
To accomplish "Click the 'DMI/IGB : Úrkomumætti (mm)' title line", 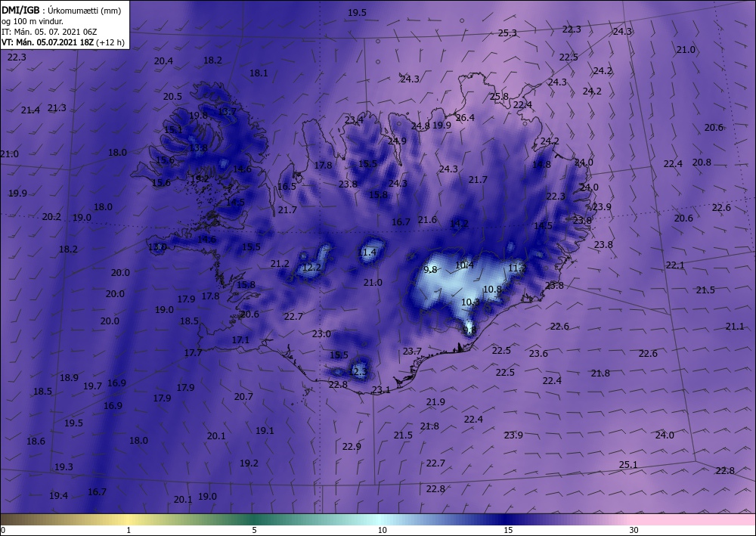I will coord(61,11).
